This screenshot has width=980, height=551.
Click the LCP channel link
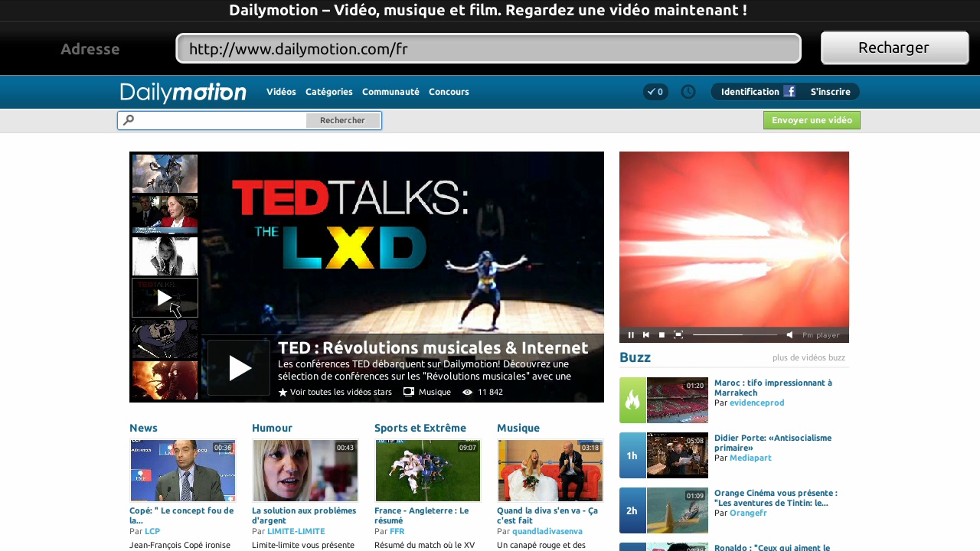click(x=152, y=531)
